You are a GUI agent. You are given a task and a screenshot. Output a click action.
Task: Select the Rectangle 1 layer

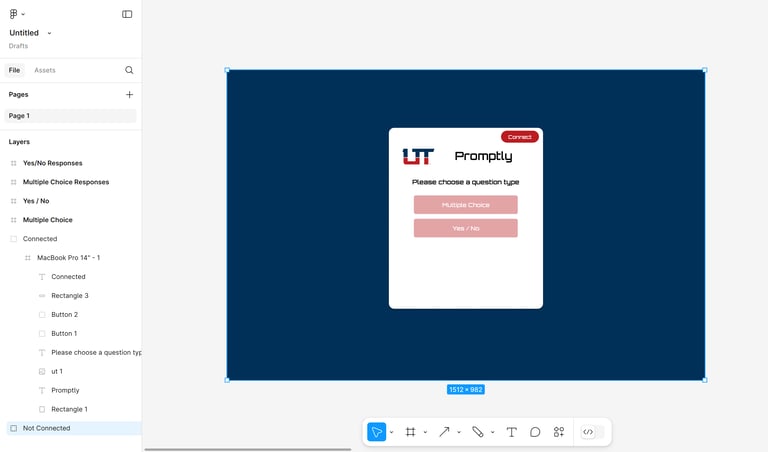click(x=71, y=409)
